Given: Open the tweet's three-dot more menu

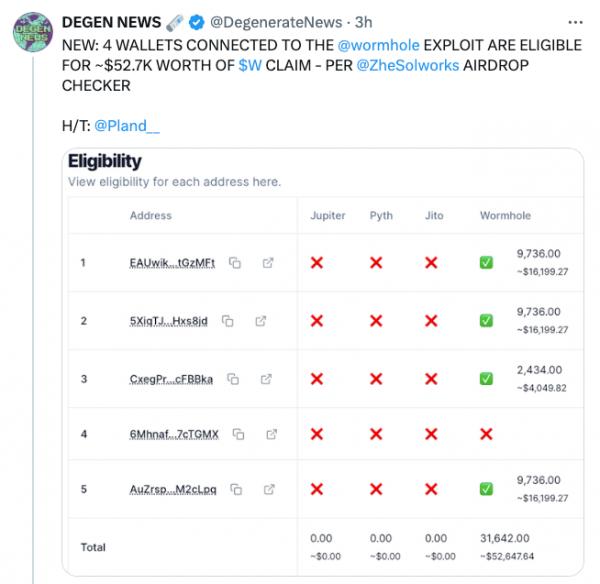Looking at the screenshot, I should point(571,21).
